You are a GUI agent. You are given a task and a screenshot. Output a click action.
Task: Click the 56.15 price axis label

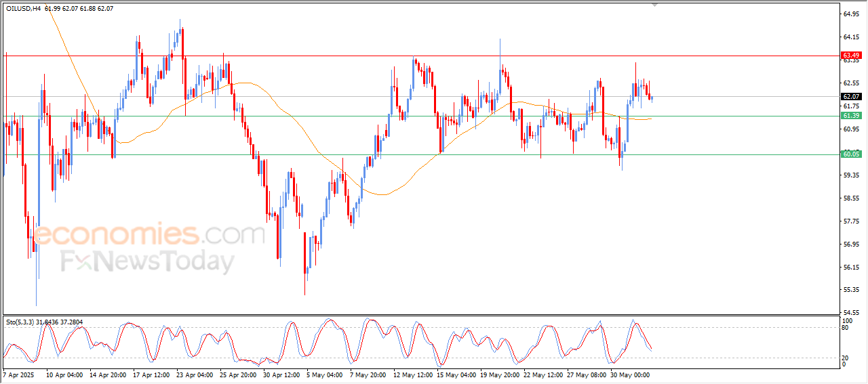(851, 267)
